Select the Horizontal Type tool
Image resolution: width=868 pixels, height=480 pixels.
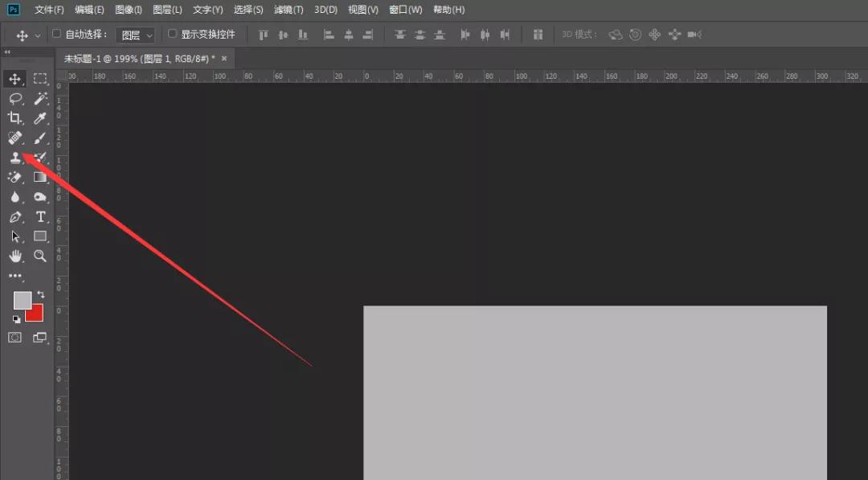40,217
